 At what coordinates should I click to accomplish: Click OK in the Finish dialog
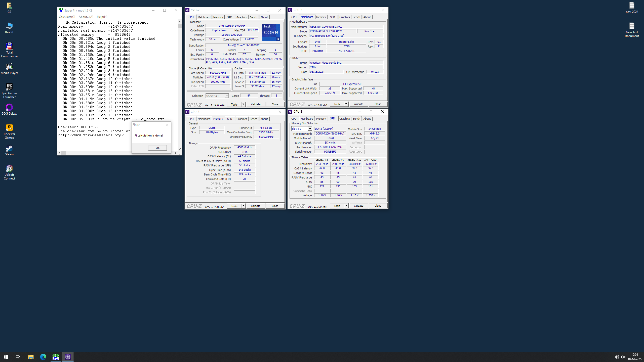(157, 148)
